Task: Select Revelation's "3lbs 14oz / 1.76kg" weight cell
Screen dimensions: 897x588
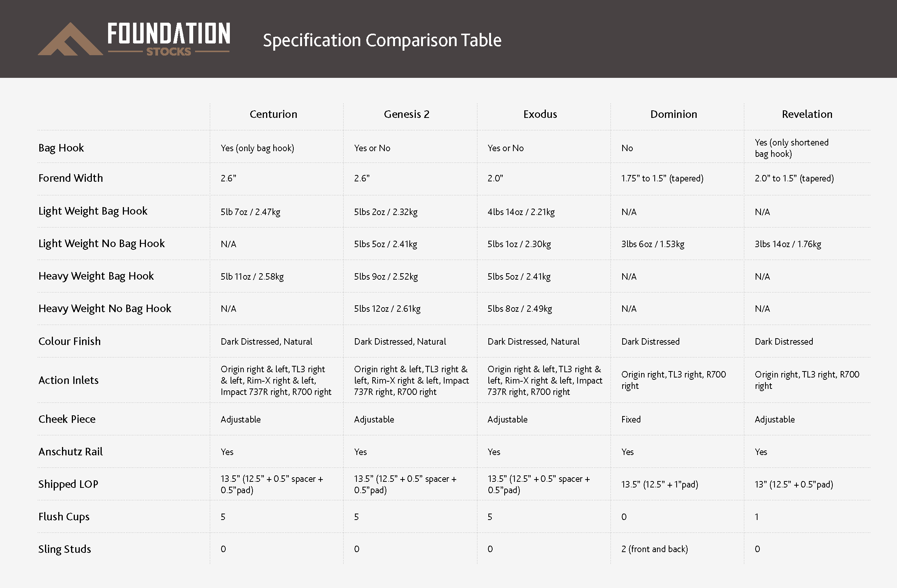Action: (x=788, y=244)
